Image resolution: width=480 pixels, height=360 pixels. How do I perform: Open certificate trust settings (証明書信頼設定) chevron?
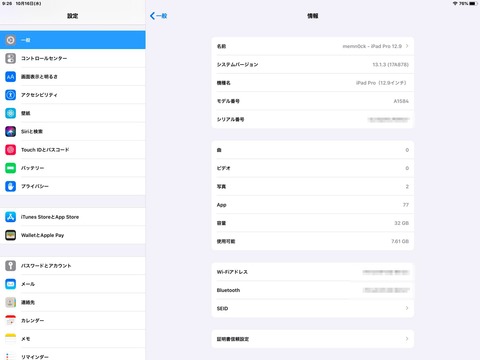pos(407,339)
